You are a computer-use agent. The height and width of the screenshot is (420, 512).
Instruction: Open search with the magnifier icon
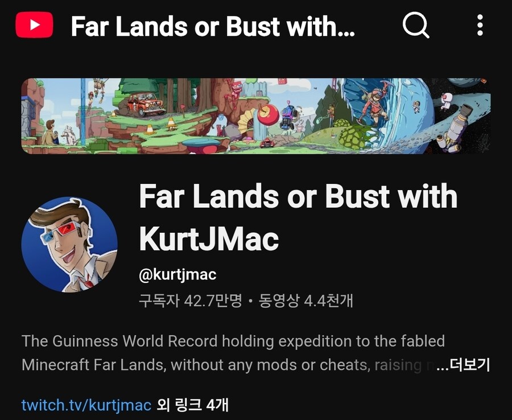tap(416, 25)
